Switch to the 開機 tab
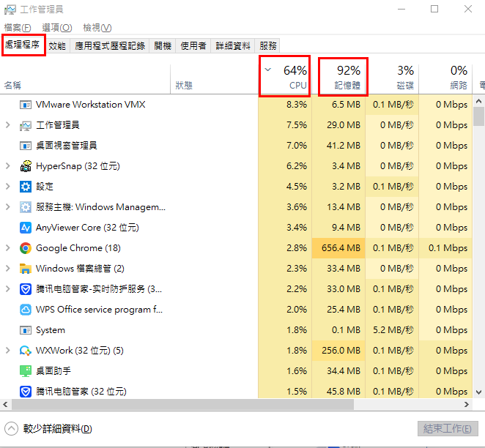This screenshot has height=448, width=485. tap(163, 46)
